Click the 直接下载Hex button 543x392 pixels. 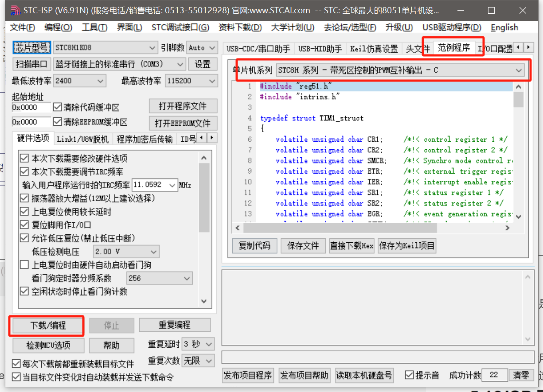352,245
